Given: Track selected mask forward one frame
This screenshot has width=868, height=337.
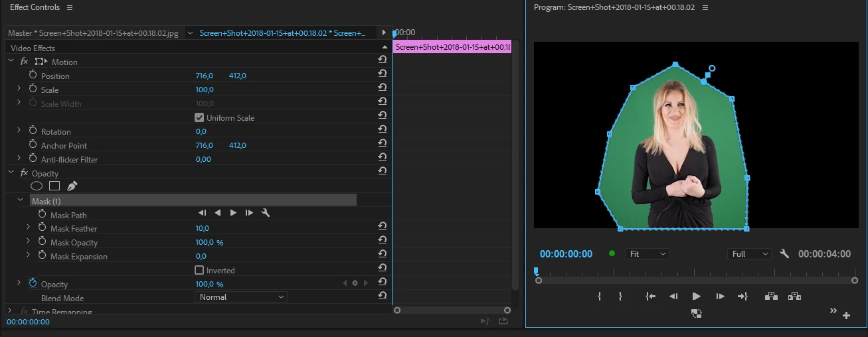Looking at the screenshot, I should (249, 213).
